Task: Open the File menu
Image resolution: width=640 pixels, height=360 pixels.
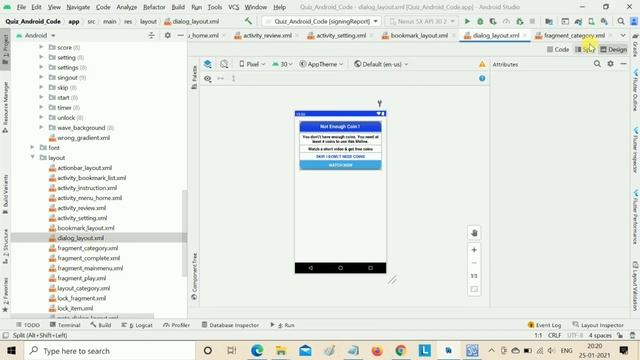Action: click(x=21, y=7)
